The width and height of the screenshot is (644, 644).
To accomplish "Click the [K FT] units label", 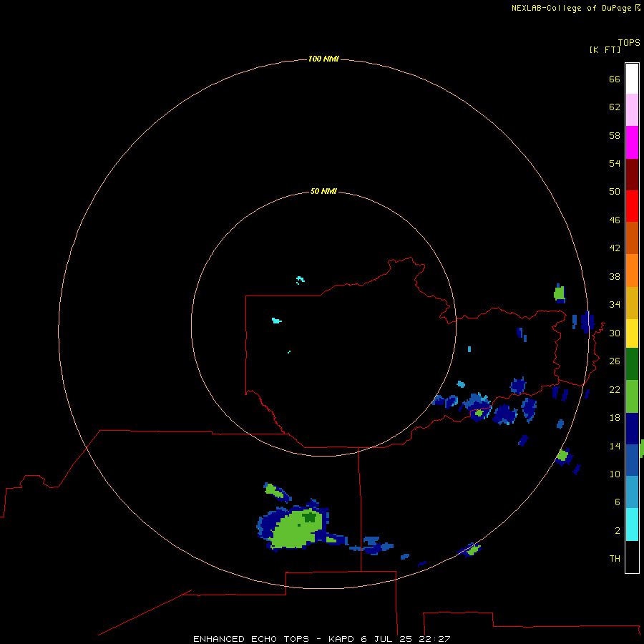I will [605, 49].
